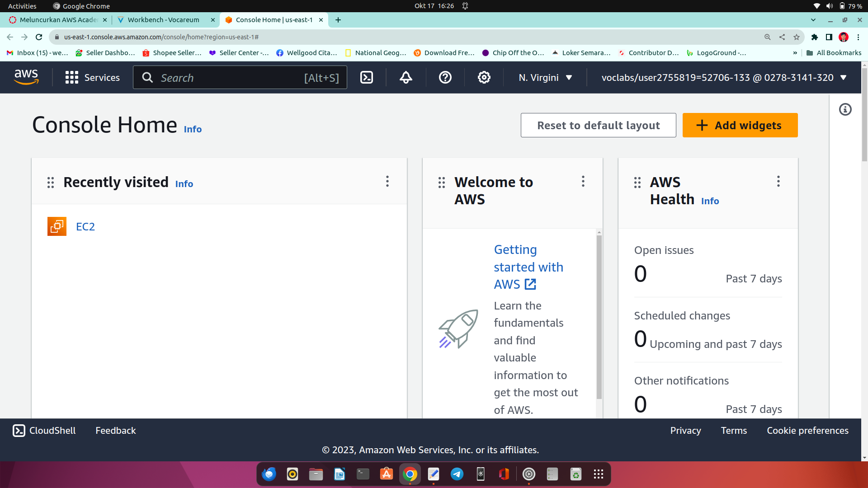Grab the Recently visited widget drag handle

tap(51, 183)
